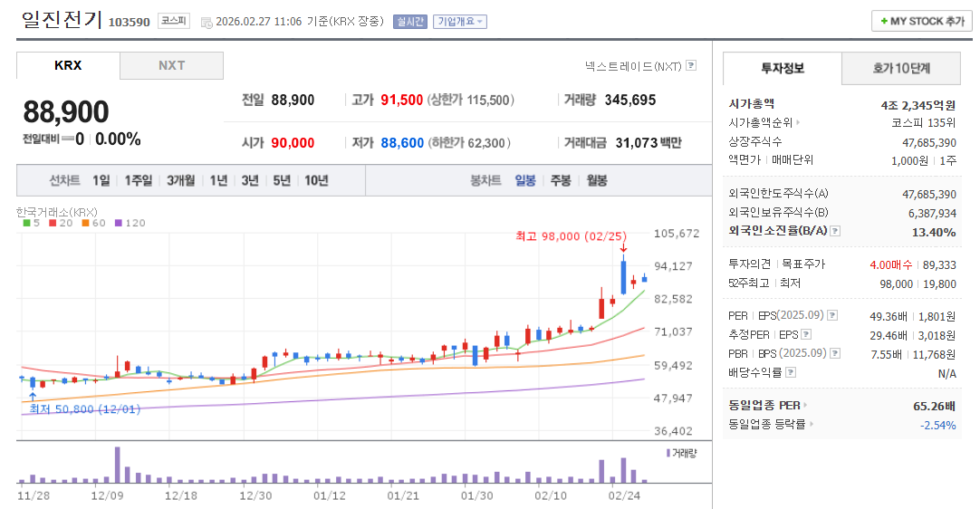This screenshot has width=980, height=509.
Task: Click the target price 89,333
Action: tap(939, 265)
